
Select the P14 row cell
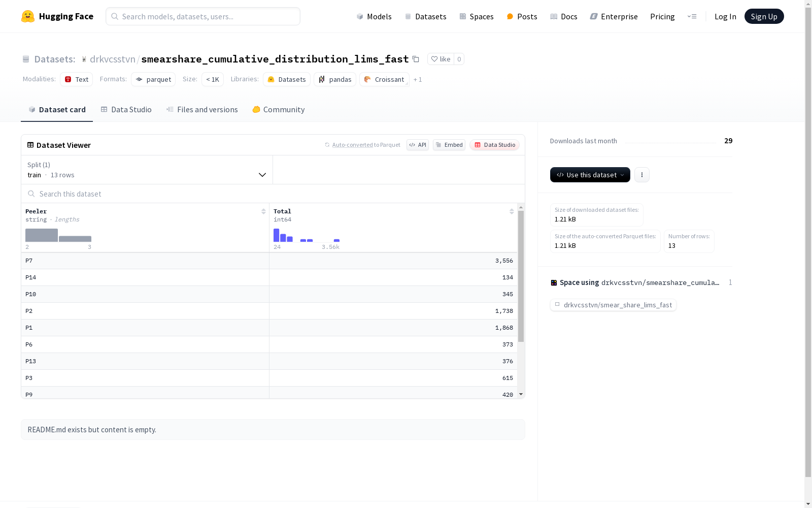click(145, 277)
